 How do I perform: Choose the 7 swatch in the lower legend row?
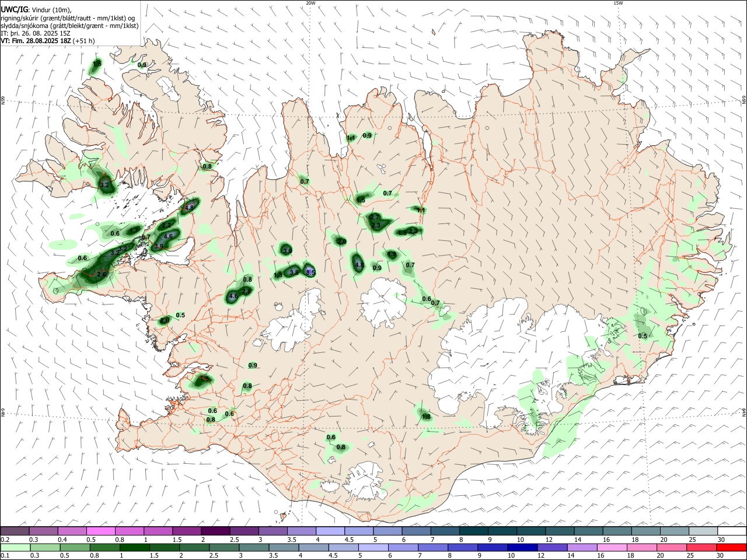(x=433, y=547)
